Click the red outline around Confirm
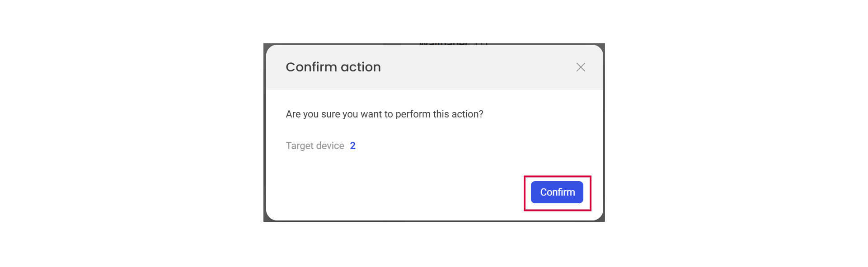 tap(557, 177)
